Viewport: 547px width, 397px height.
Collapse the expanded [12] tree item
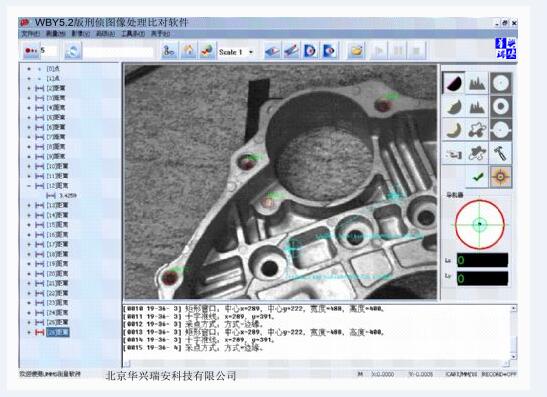(x=29, y=186)
